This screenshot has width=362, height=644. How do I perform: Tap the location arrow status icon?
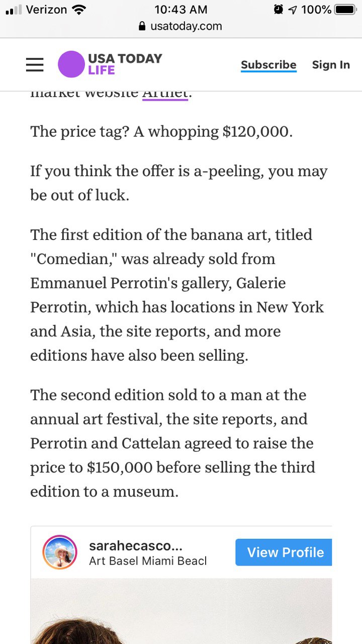(293, 10)
